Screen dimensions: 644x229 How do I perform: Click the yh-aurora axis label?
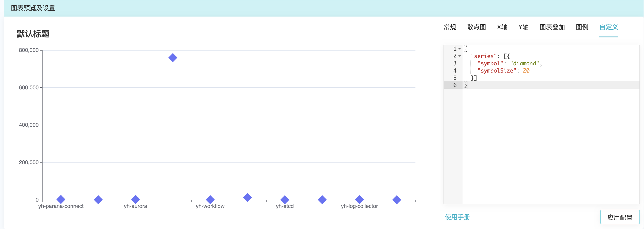(x=135, y=206)
